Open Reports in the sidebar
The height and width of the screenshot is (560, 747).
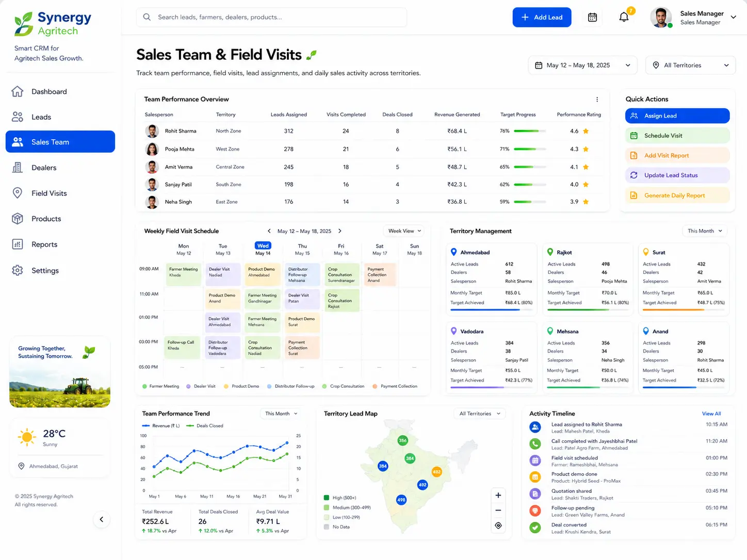coord(60,244)
